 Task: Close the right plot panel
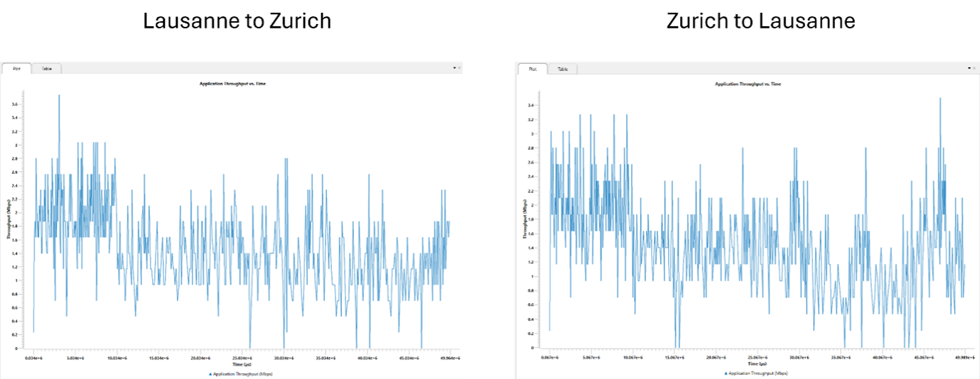pos(975,68)
